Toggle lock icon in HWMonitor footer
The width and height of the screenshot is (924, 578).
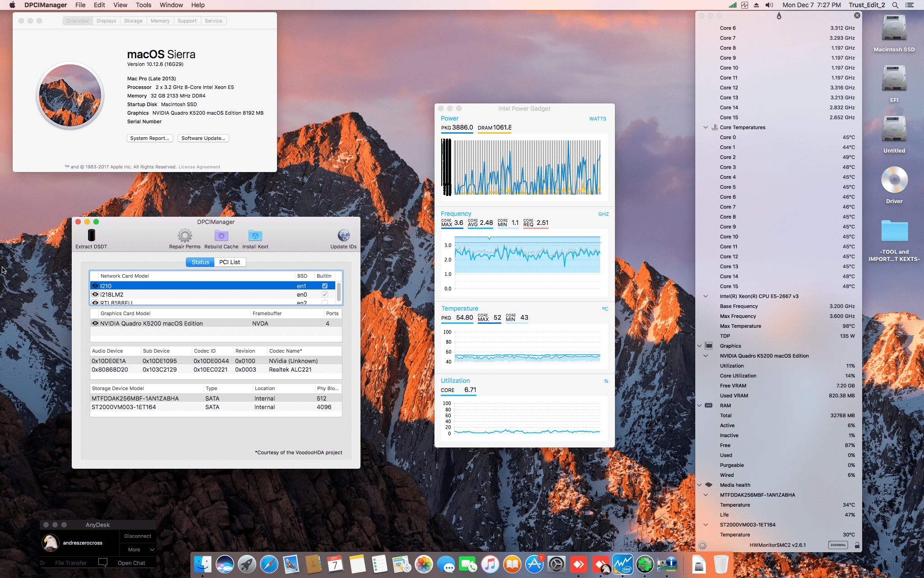click(857, 545)
